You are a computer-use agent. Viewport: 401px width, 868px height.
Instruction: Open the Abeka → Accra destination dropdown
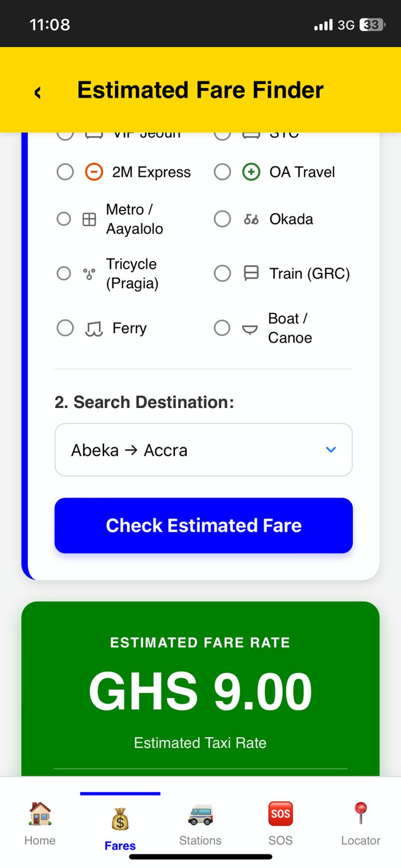[x=203, y=450]
